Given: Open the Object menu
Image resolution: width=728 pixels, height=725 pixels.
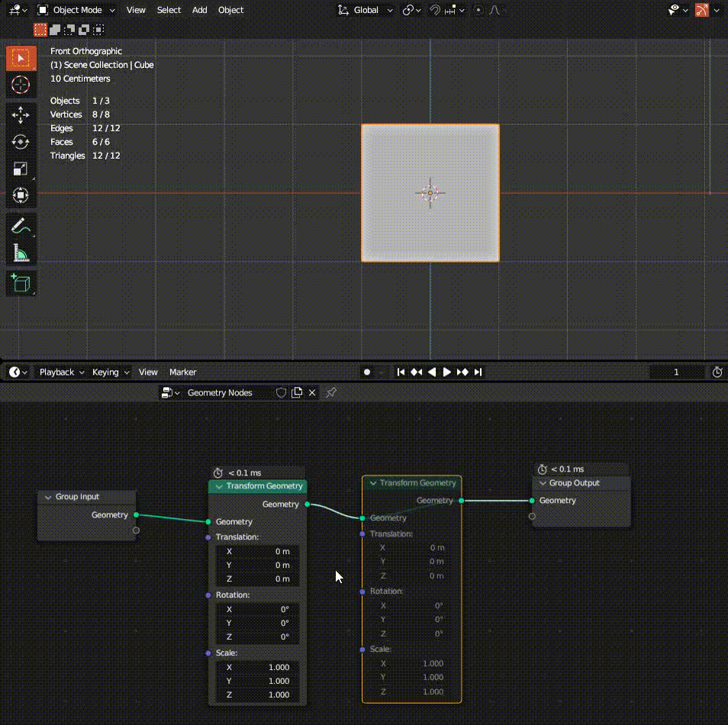Looking at the screenshot, I should point(230,10).
